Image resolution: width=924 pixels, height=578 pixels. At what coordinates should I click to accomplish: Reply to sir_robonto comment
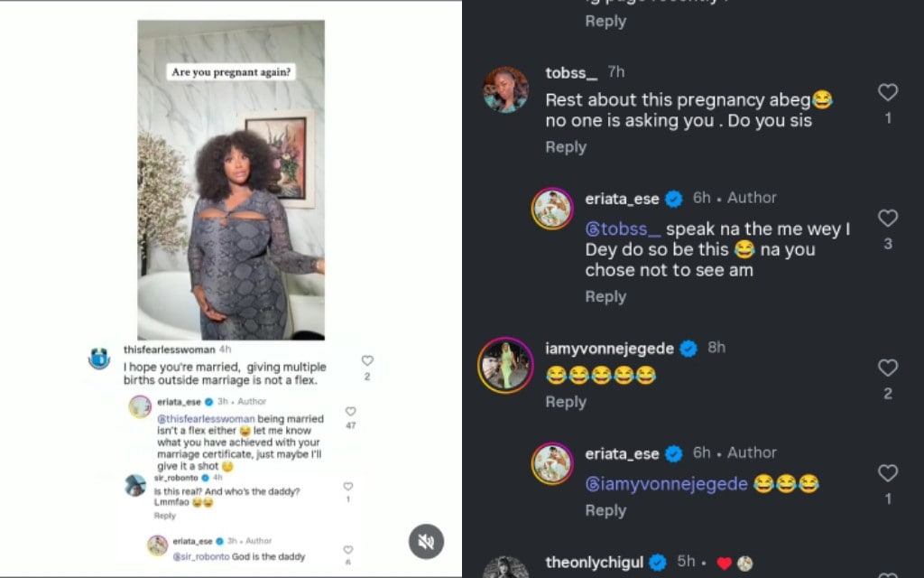(x=164, y=516)
